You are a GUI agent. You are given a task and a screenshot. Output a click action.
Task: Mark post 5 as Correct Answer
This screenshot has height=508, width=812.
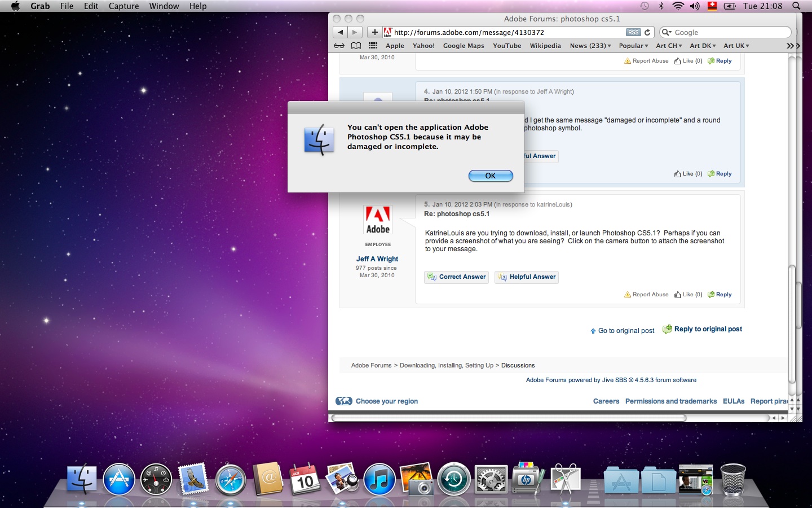(x=456, y=277)
